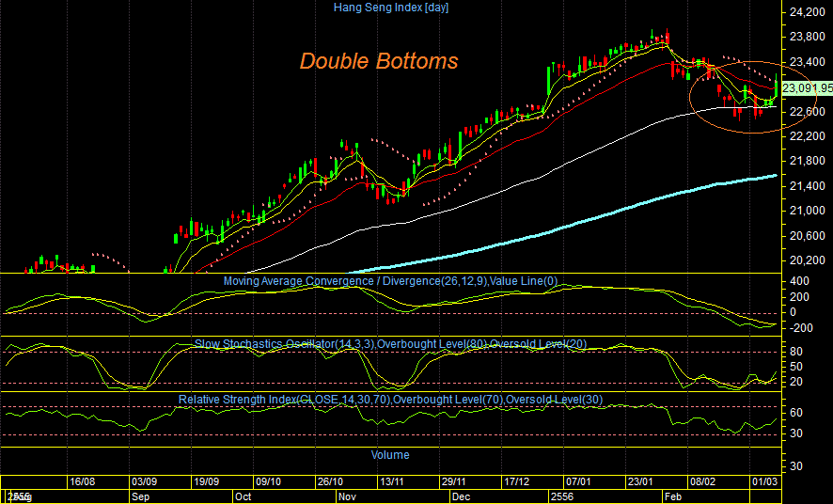Click the 20,600 price axis label
The image size is (833, 504).
click(808, 236)
